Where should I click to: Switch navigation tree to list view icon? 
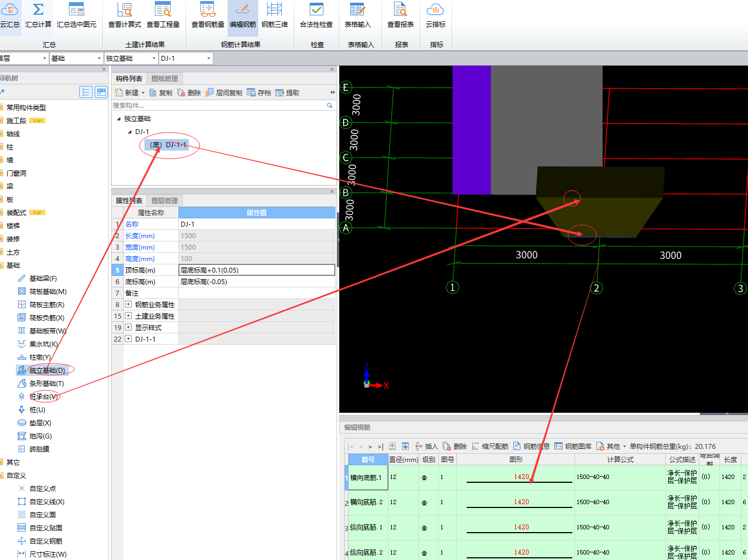pyautogui.click(x=86, y=92)
